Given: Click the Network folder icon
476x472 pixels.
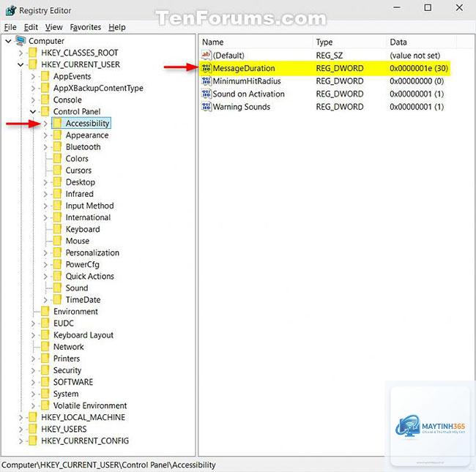Looking at the screenshot, I should coord(45,347).
